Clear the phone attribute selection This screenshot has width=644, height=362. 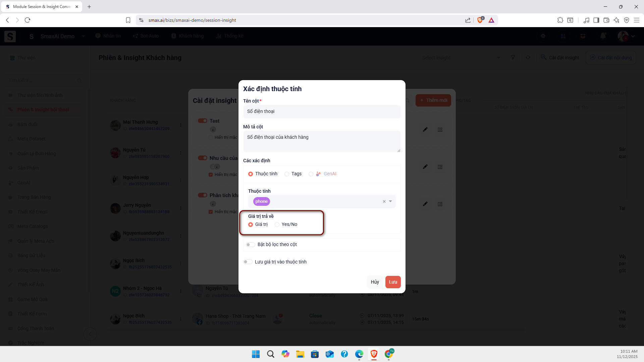(384, 201)
